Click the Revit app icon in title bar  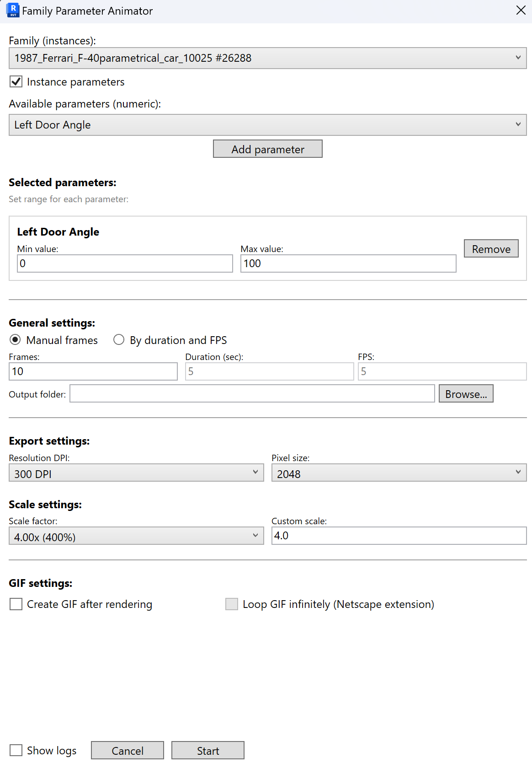(x=13, y=10)
